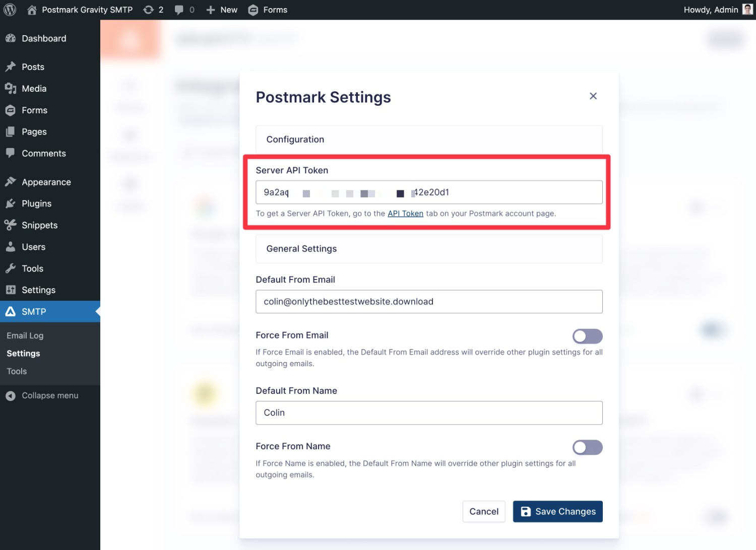Click the Users person icon
This screenshot has width=756, height=550.
click(x=11, y=247)
